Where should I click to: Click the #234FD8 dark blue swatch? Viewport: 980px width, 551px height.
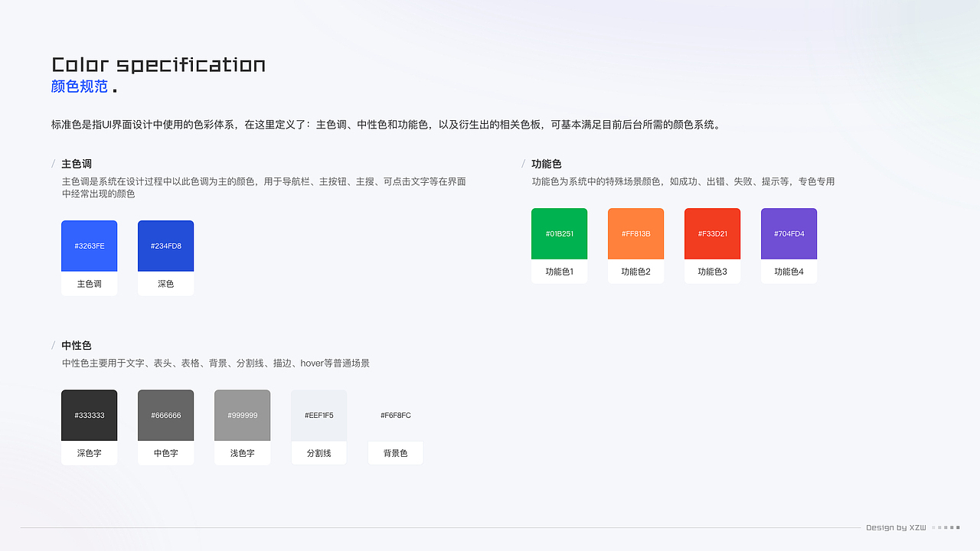[x=165, y=246]
